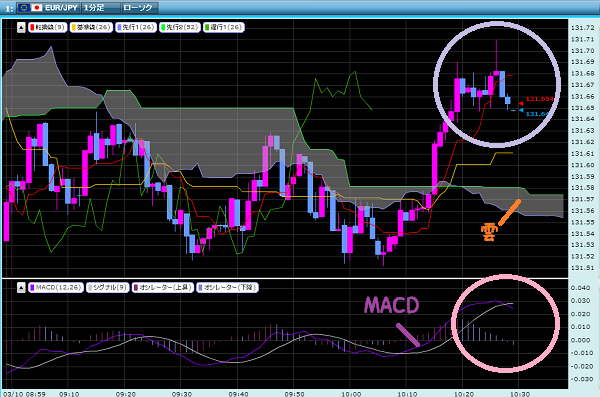
Task: Select the オシレーター(下降) legend item
Action: pyautogui.click(x=227, y=287)
